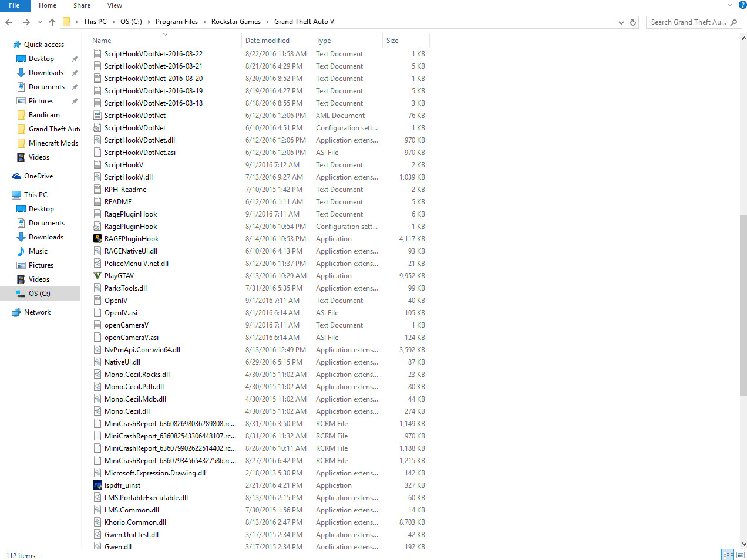
Task: Click the Forward navigation arrow
Action: (x=26, y=22)
